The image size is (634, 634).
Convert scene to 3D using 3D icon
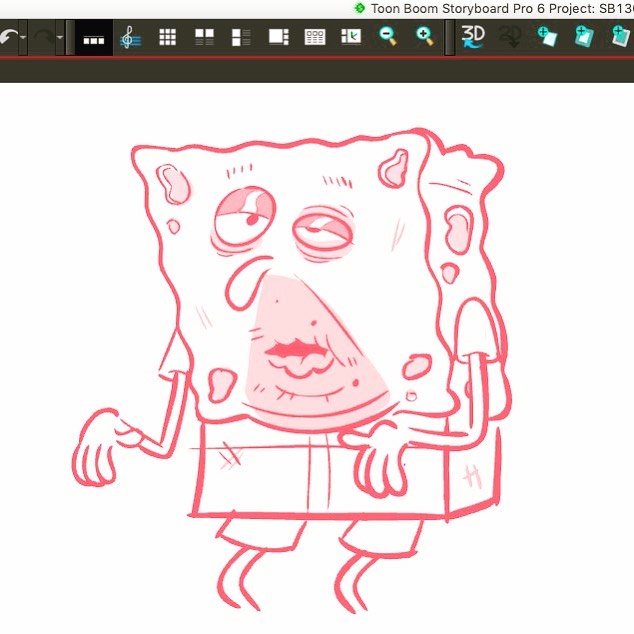(x=473, y=37)
